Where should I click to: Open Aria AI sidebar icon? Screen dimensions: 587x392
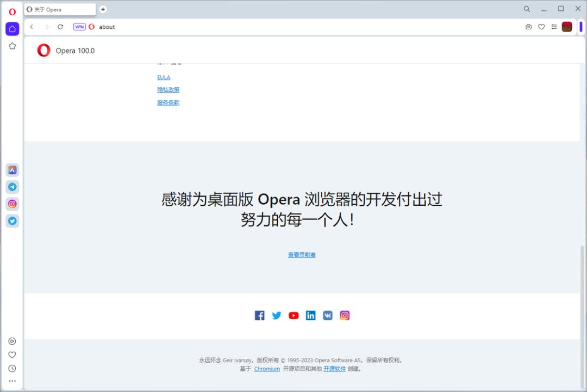[x=13, y=170]
